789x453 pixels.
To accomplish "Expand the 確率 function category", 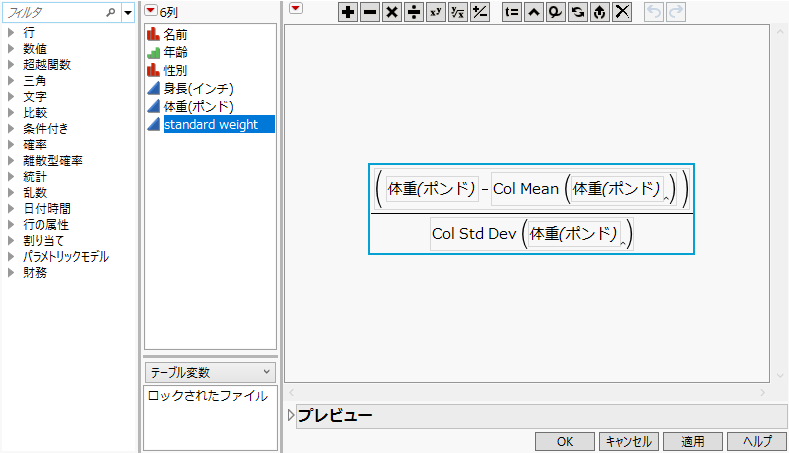I will coord(11,145).
